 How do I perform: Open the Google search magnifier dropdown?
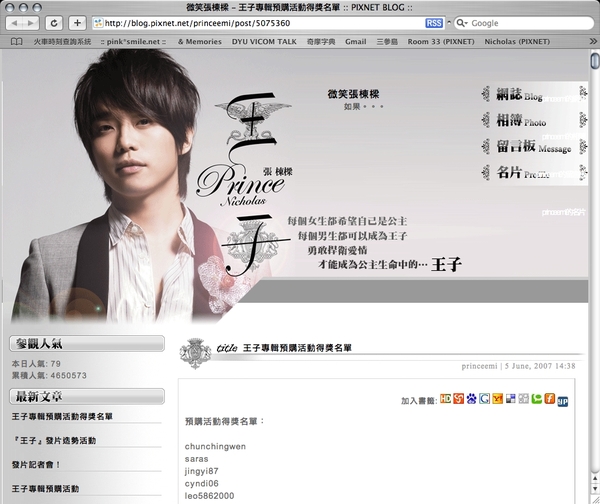click(x=462, y=23)
